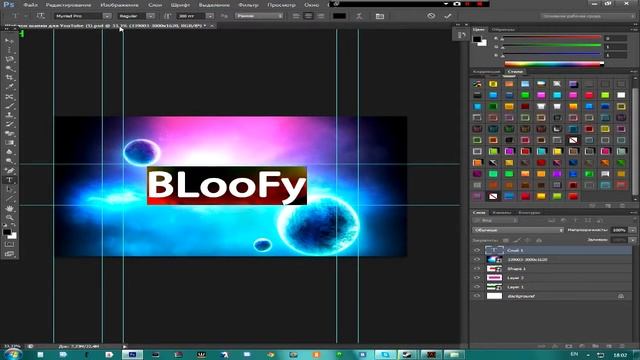Image resolution: width=640 pixels, height=360 pixels.
Task: Open the Редактирование menu
Action: [x=68, y=5]
